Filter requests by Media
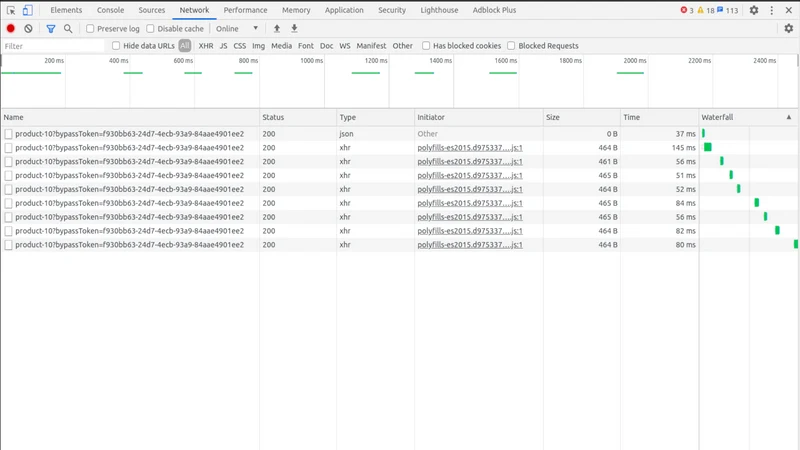The height and width of the screenshot is (450, 800). click(x=282, y=46)
